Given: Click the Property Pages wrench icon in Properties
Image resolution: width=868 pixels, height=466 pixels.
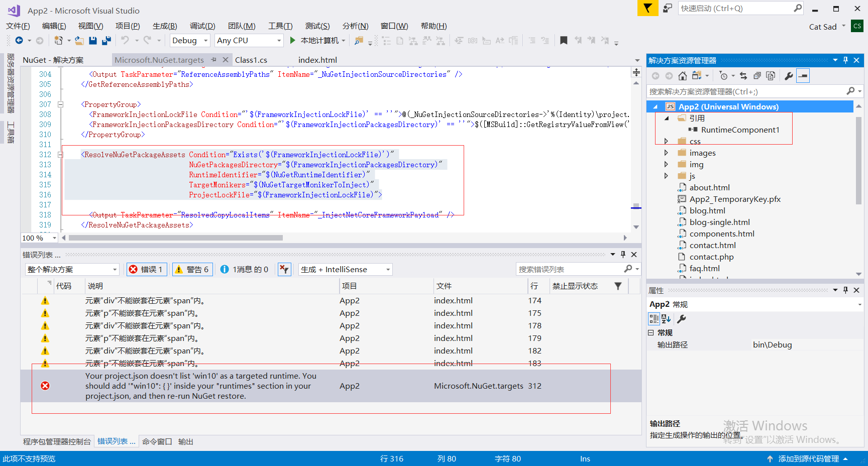Looking at the screenshot, I should tap(681, 319).
